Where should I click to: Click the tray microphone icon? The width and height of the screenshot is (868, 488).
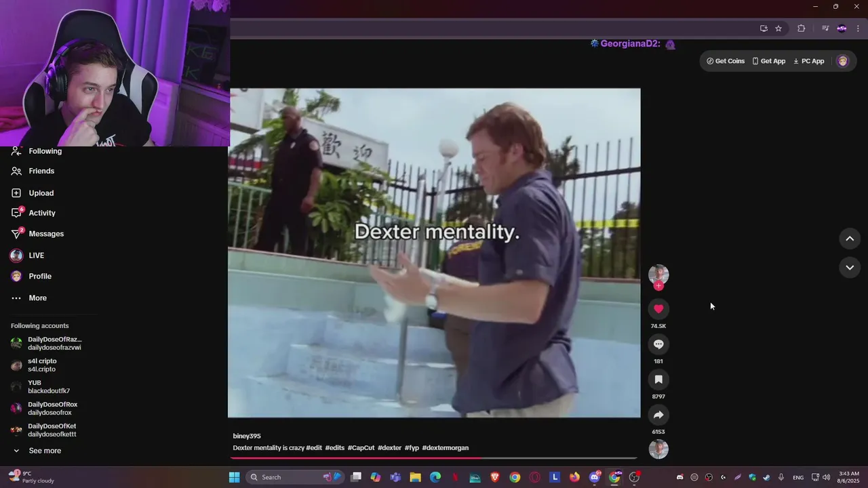tap(781, 477)
